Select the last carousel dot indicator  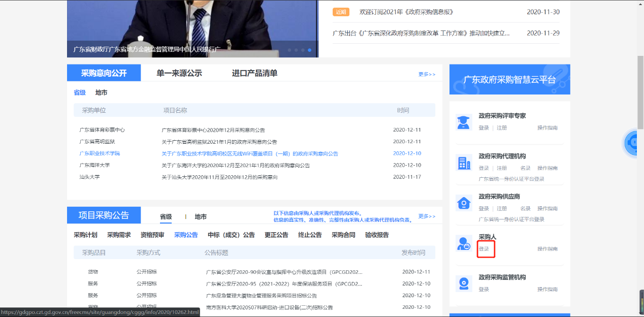310,50
